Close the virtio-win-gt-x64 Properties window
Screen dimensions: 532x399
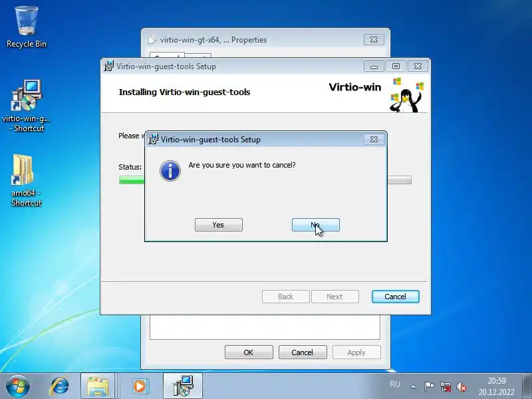coord(374,40)
